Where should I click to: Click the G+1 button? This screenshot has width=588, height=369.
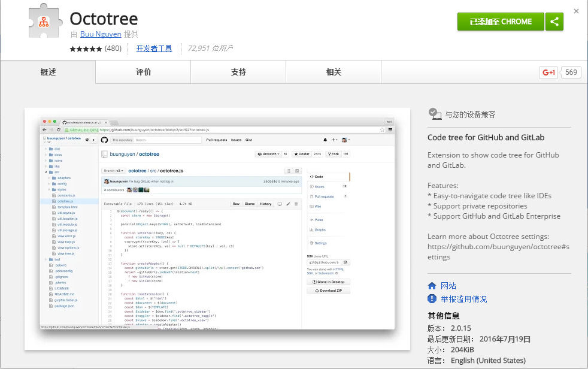[x=548, y=72]
